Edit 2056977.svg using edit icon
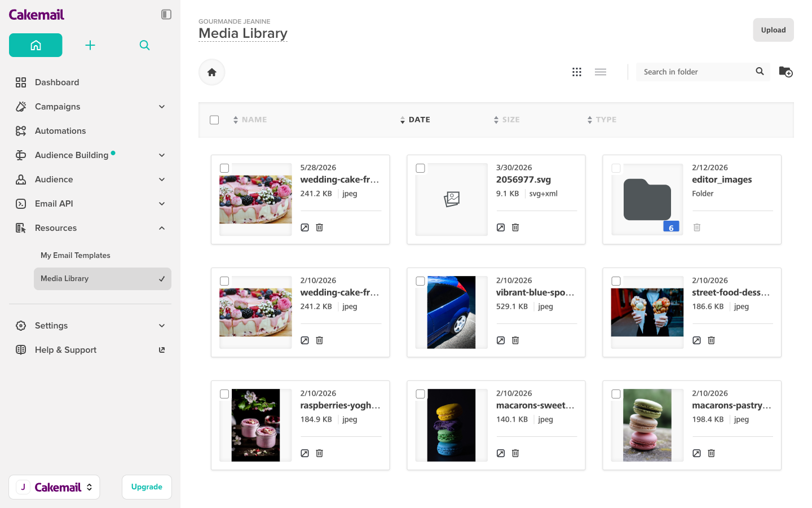This screenshot has width=812, height=508. coord(501,227)
